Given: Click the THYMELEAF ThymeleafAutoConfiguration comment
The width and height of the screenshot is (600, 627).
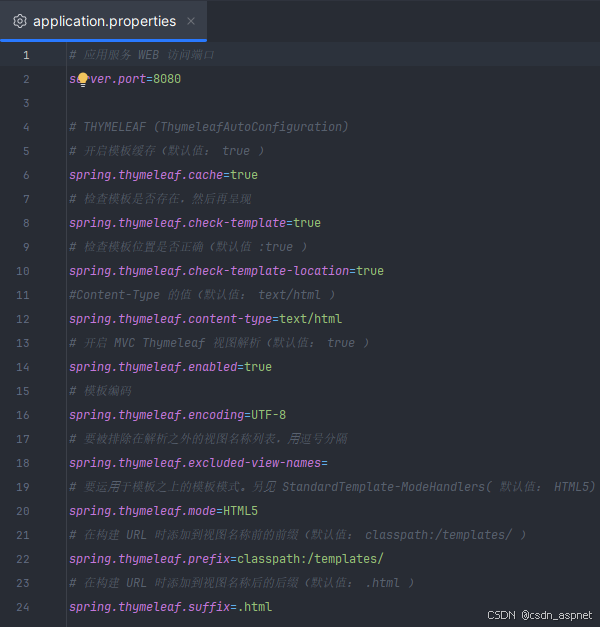Looking at the screenshot, I should (x=209, y=127).
